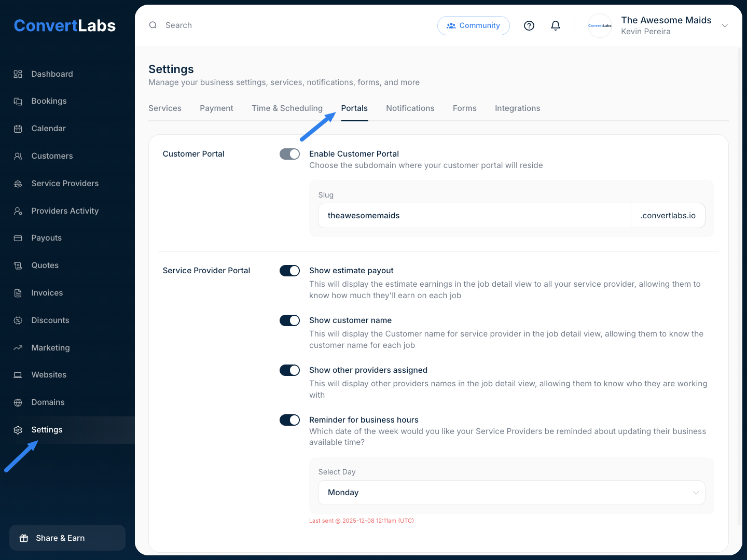Disable the Show estimate payout toggle
Image resolution: width=747 pixels, height=560 pixels.
(289, 271)
